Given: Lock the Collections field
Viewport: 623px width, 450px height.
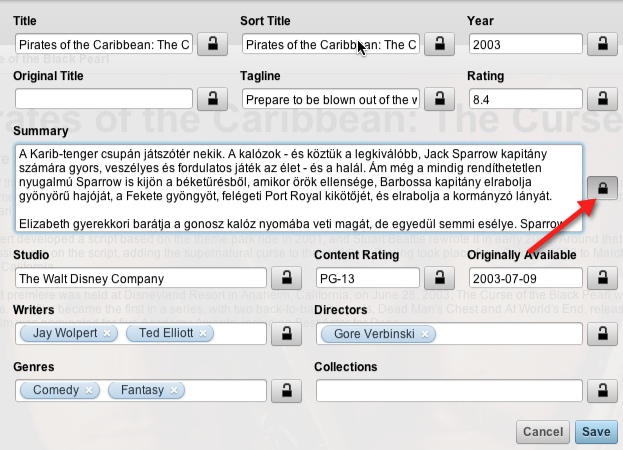Looking at the screenshot, I should point(602,391).
